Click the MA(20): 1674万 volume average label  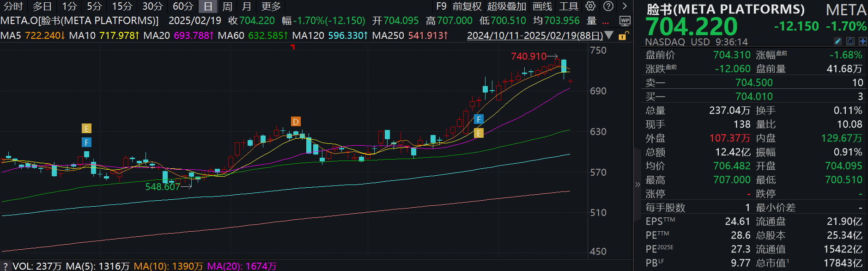[x=242, y=266]
